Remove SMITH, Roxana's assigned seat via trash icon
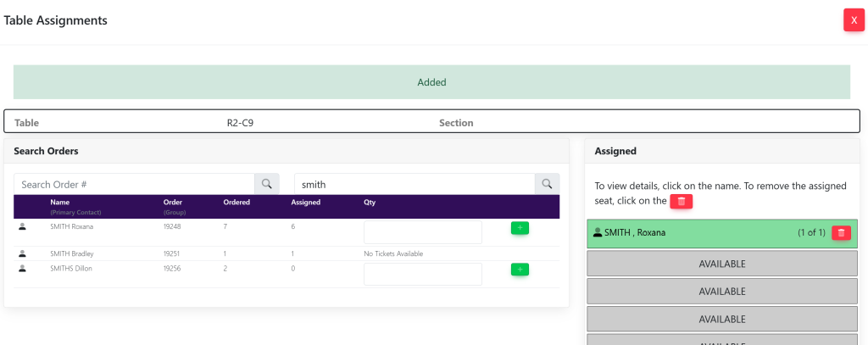The width and height of the screenshot is (868, 345). pyautogui.click(x=840, y=233)
